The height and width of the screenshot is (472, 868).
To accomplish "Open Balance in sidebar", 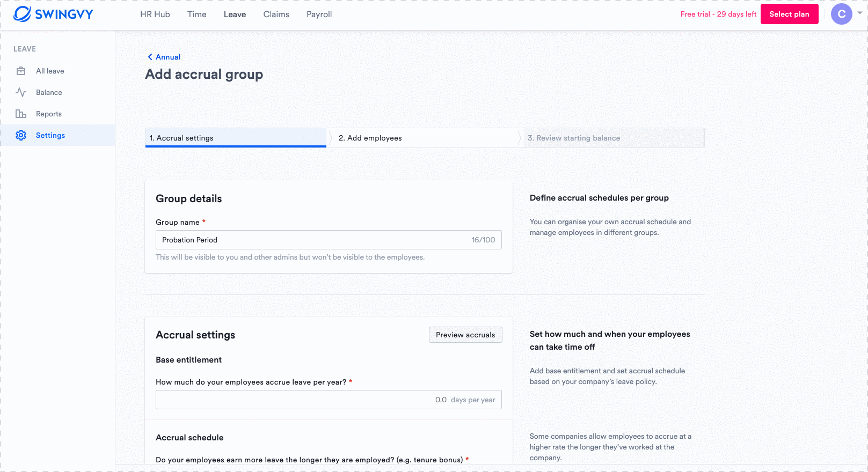I will click(57, 92).
